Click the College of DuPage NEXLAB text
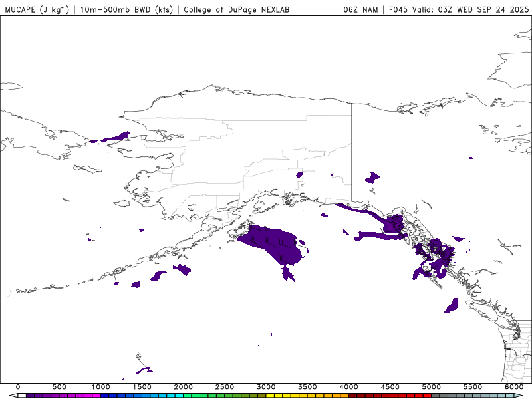The height and width of the screenshot is (399, 532). pyautogui.click(x=237, y=9)
